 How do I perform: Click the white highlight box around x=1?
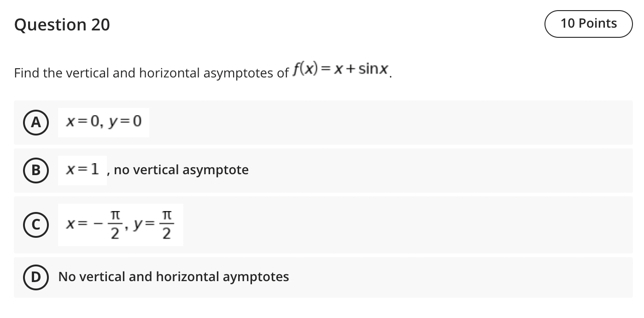point(82,170)
